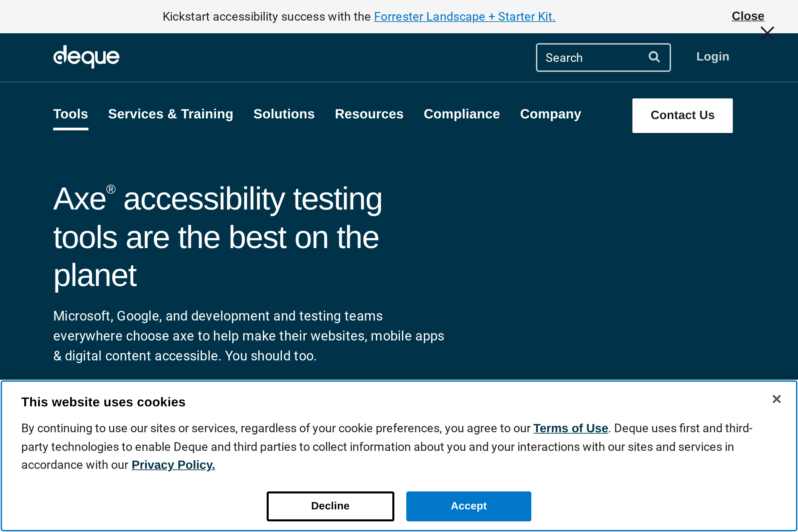Decline cookies
The width and height of the screenshot is (798, 532).
pyautogui.click(x=330, y=506)
